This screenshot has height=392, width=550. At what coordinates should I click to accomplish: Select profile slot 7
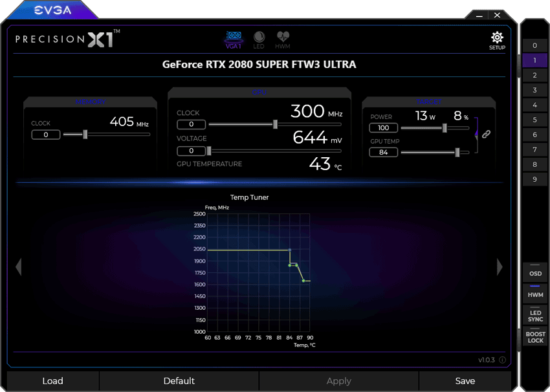(534, 149)
